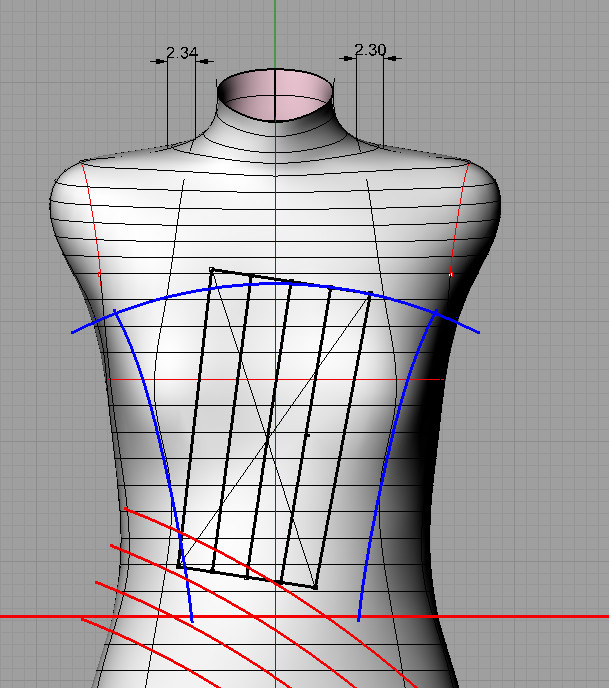This screenshot has width=609, height=688.
Task: Select the 2.30 dimension text
Action: click(370, 50)
